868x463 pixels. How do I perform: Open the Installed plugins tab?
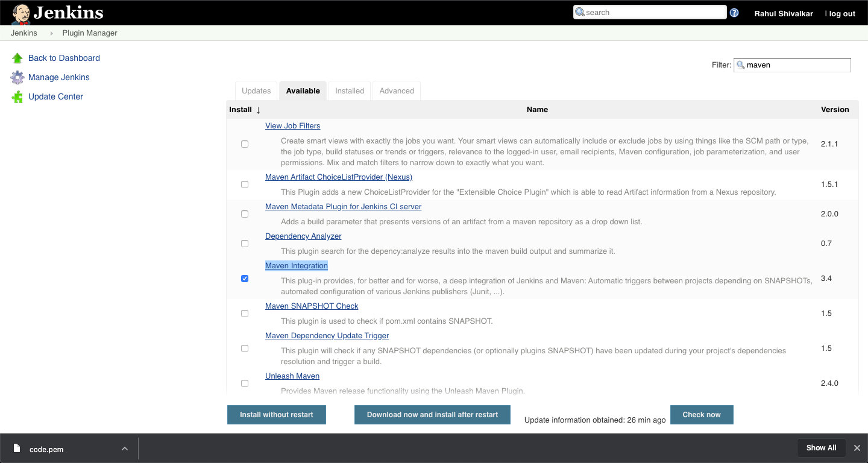(349, 90)
